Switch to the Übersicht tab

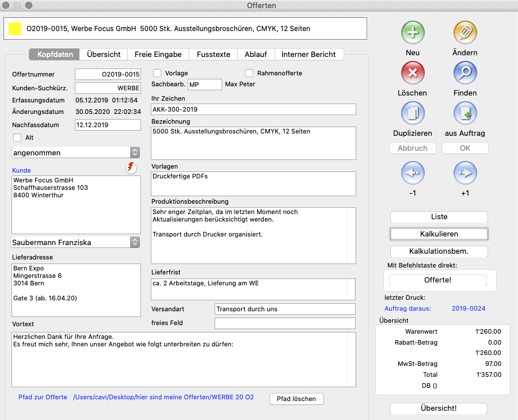coord(104,54)
